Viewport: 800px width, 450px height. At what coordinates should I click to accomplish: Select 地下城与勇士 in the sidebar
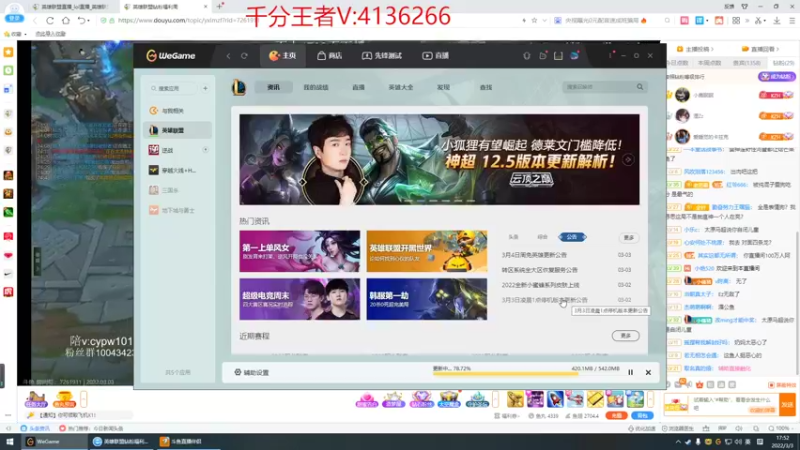178,210
